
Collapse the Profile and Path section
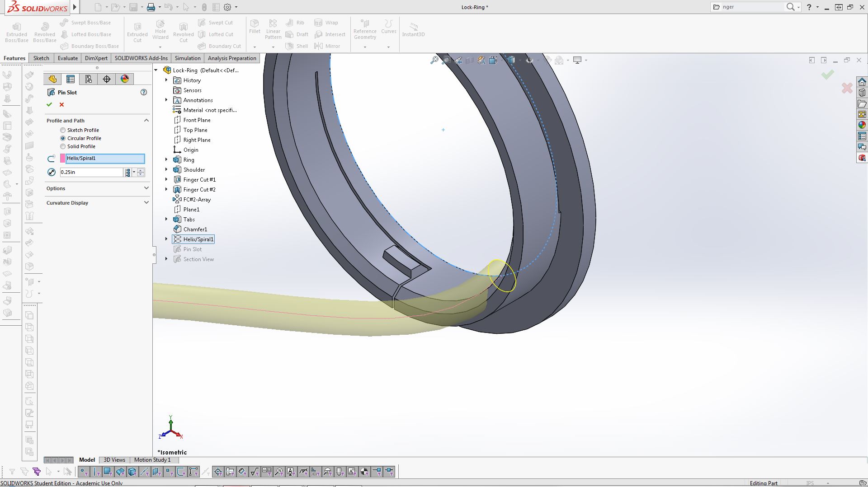(146, 121)
